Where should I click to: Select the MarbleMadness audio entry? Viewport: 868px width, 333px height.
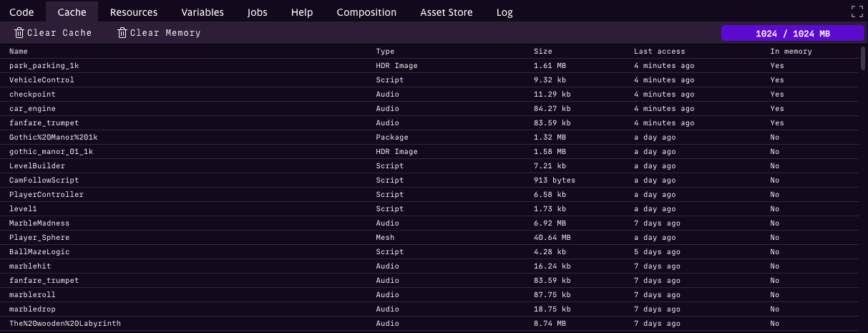(39, 223)
